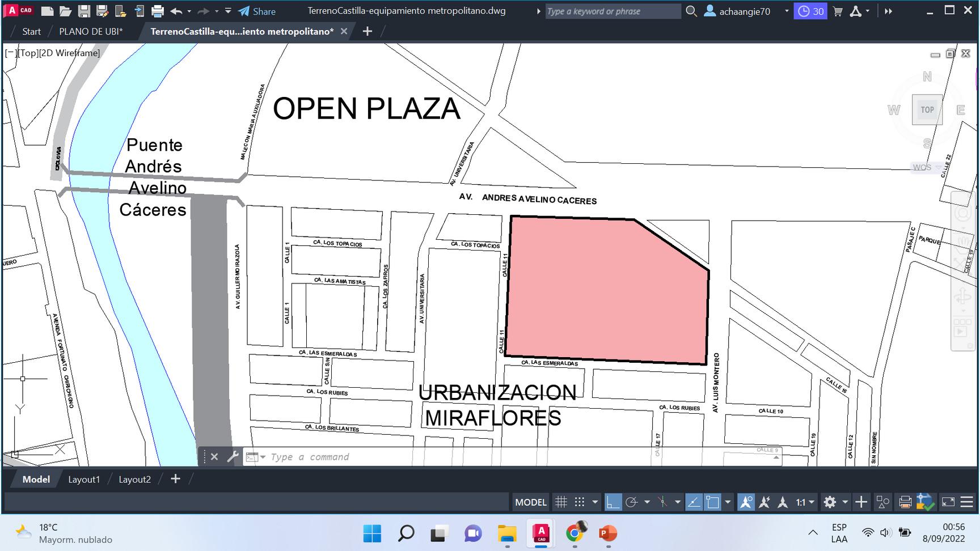Toggle drawing grid display
Screen dimensions: 980x551
point(561,502)
